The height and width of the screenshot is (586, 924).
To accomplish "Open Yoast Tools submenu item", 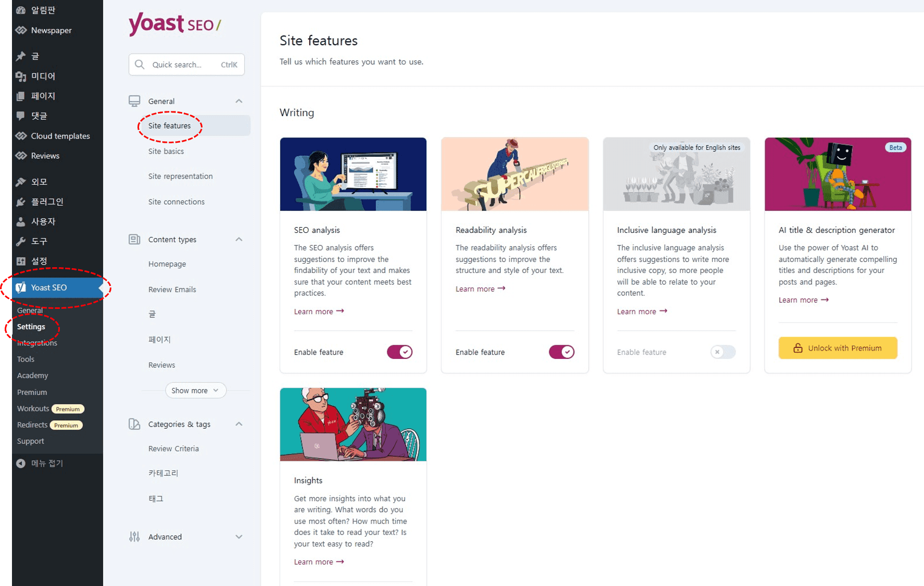I will coord(26,359).
